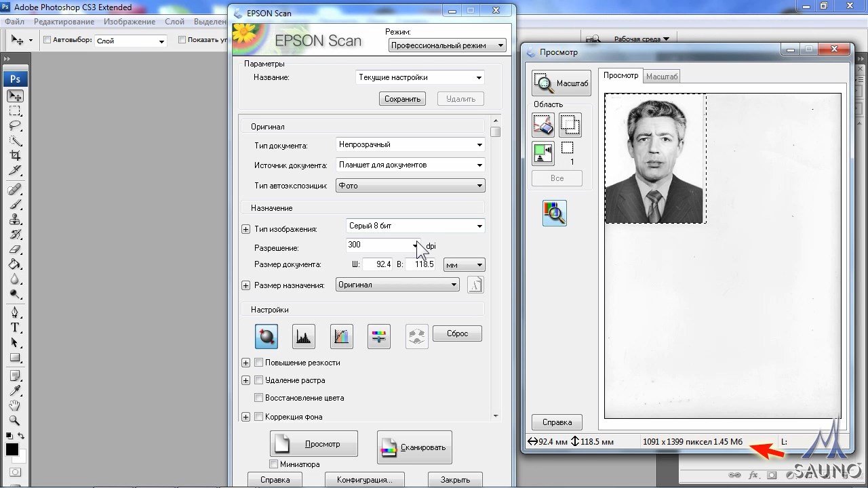
Task: Click the Auto Exposure icon
Action: click(x=266, y=336)
